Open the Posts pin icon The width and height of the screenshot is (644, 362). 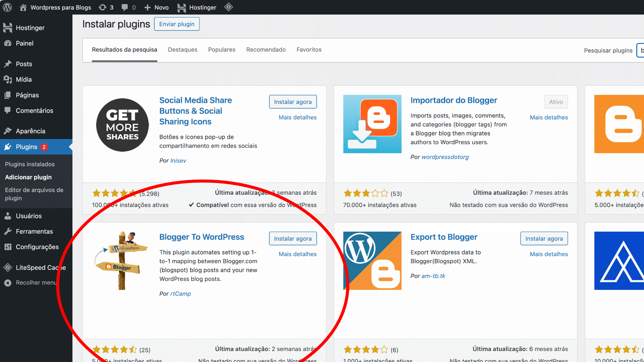point(8,64)
